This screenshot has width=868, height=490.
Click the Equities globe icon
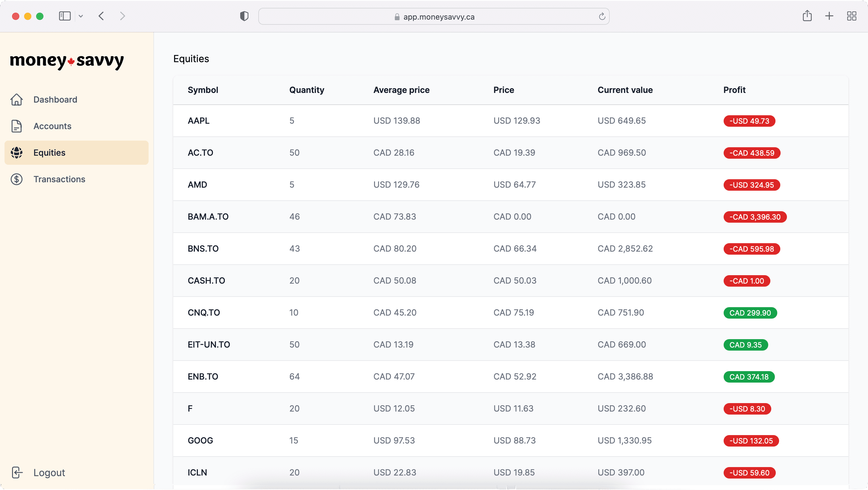17,153
